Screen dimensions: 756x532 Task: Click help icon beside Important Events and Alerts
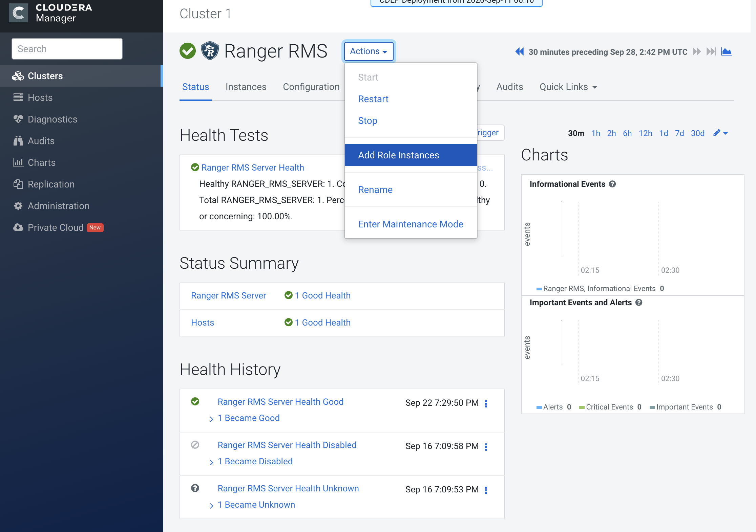(639, 303)
